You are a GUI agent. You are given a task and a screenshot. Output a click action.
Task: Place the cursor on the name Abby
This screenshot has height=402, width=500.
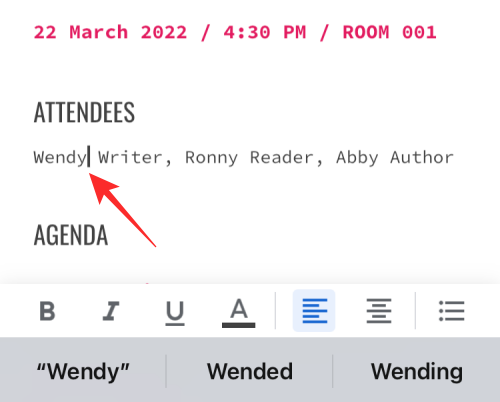tap(357, 158)
